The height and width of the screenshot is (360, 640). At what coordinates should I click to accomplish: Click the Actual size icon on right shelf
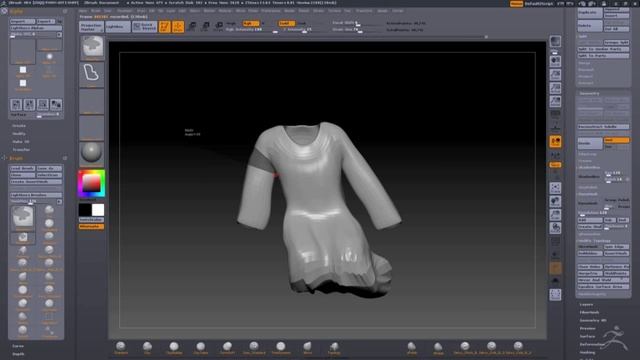tap(555, 88)
